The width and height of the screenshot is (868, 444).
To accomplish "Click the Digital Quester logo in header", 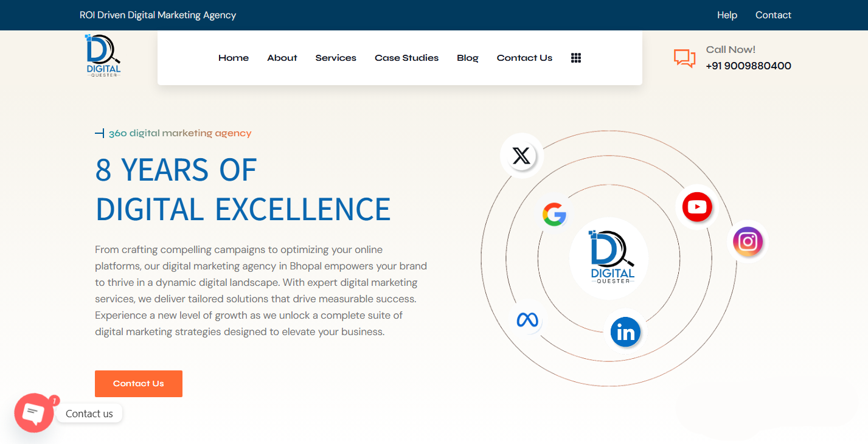I will (103, 55).
